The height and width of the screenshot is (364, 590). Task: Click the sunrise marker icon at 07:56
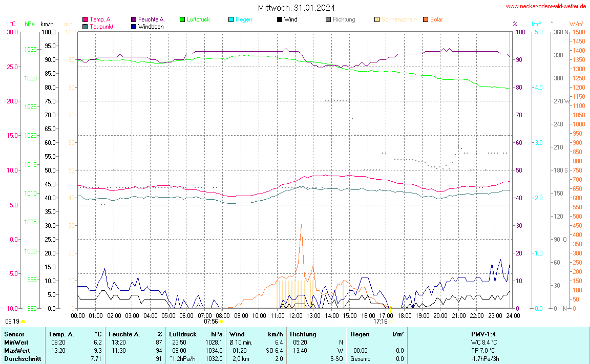(222, 322)
